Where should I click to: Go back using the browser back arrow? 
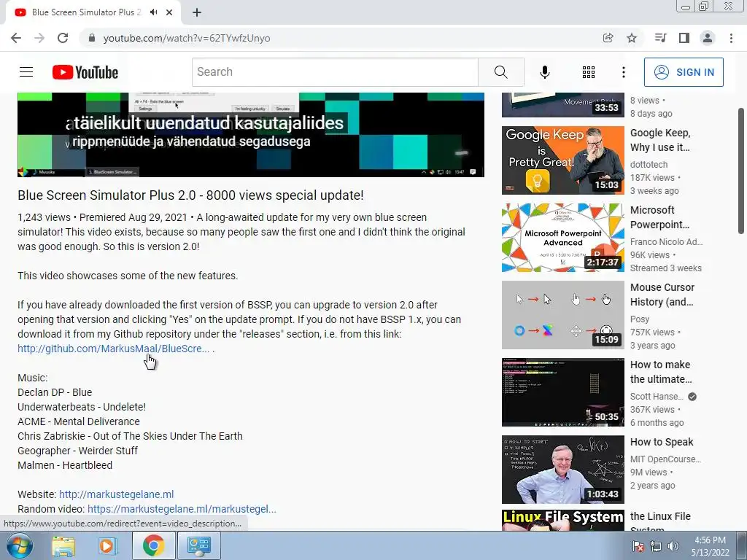(16, 38)
